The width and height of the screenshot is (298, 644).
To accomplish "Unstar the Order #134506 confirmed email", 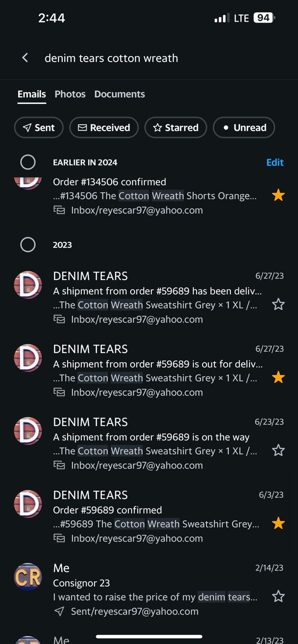I will pos(278,196).
